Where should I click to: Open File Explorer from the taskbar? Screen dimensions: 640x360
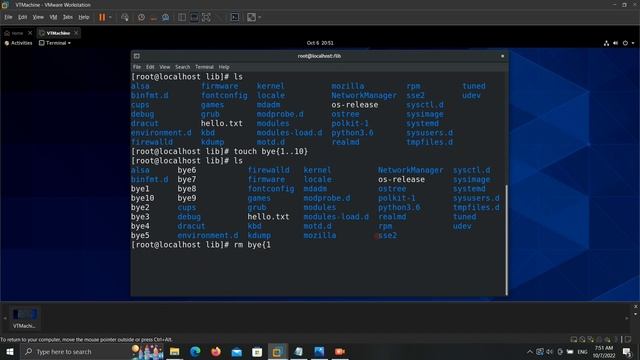pyautogui.click(x=174, y=352)
